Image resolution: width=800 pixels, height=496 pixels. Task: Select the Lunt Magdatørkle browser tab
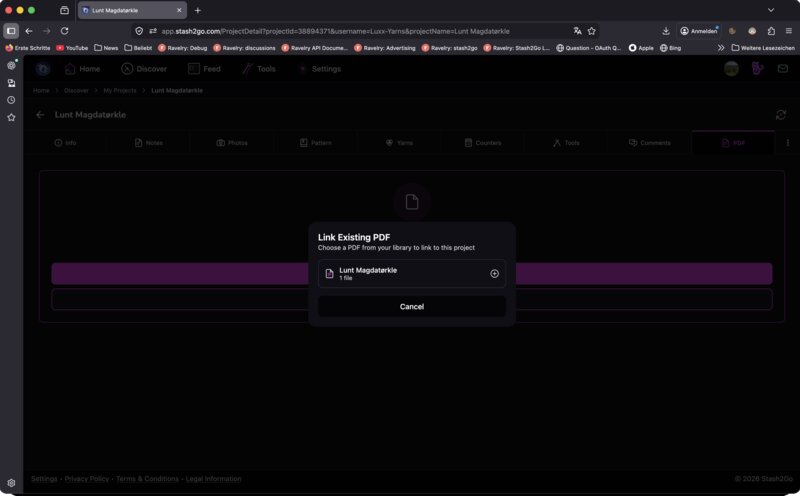click(132, 10)
